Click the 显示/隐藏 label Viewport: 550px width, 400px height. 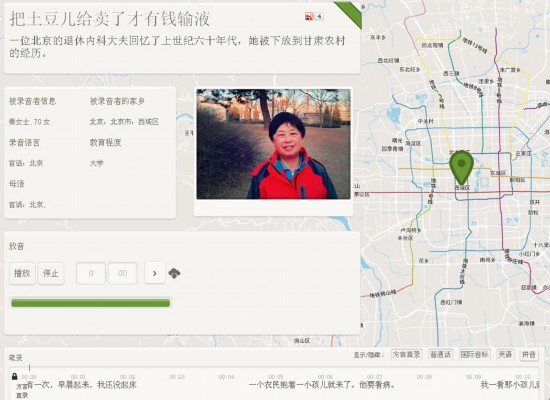[x=369, y=355]
